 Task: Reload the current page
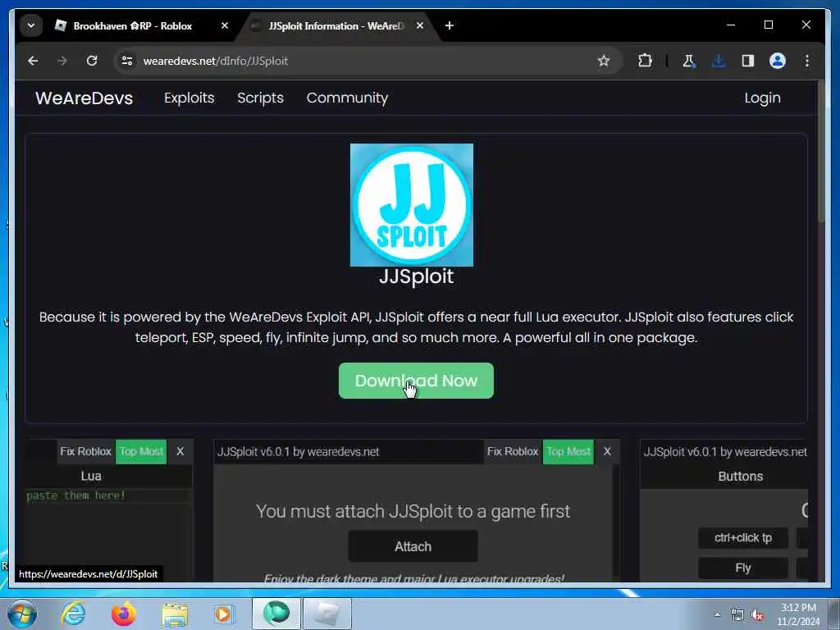(x=92, y=61)
